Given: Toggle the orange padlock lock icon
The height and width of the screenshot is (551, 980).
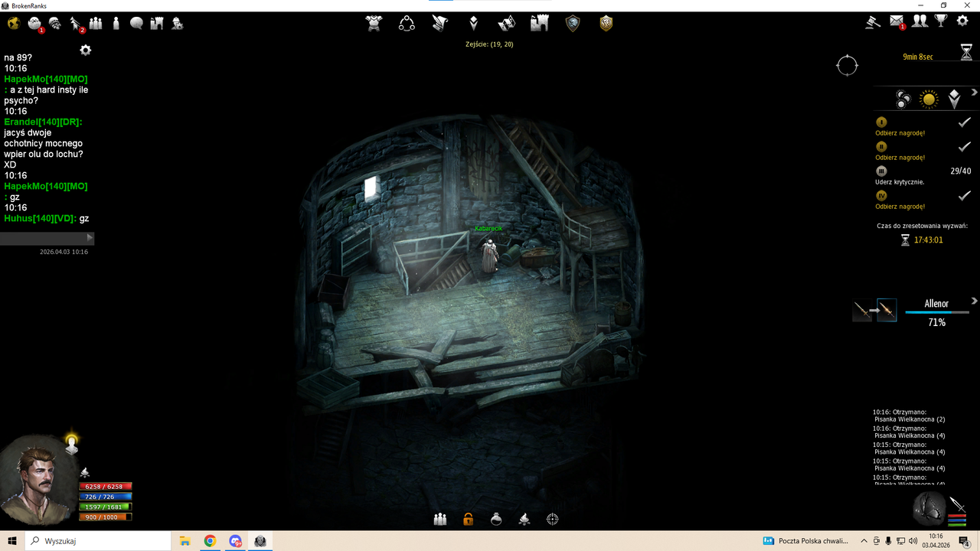Looking at the screenshot, I should 468,519.
